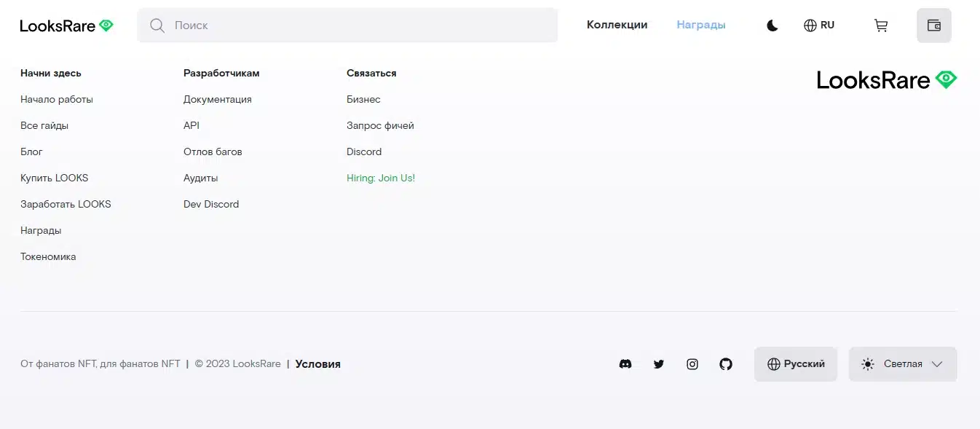
Task: Open the Заработать LOOKS link
Action: click(x=66, y=205)
